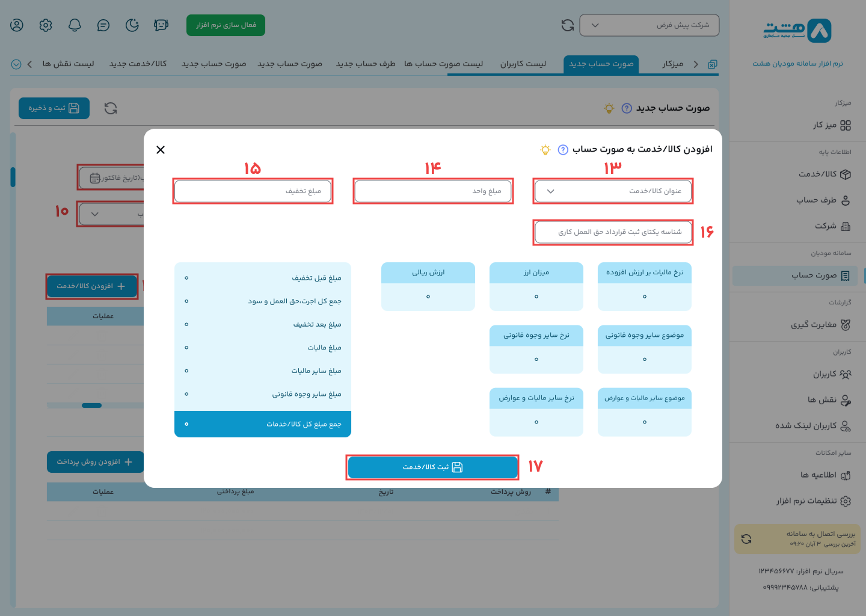Image resolution: width=866 pixels, height=616 pixels.
Task: Click فعال سازی نرم افزار button
Action: pos(226,25)
